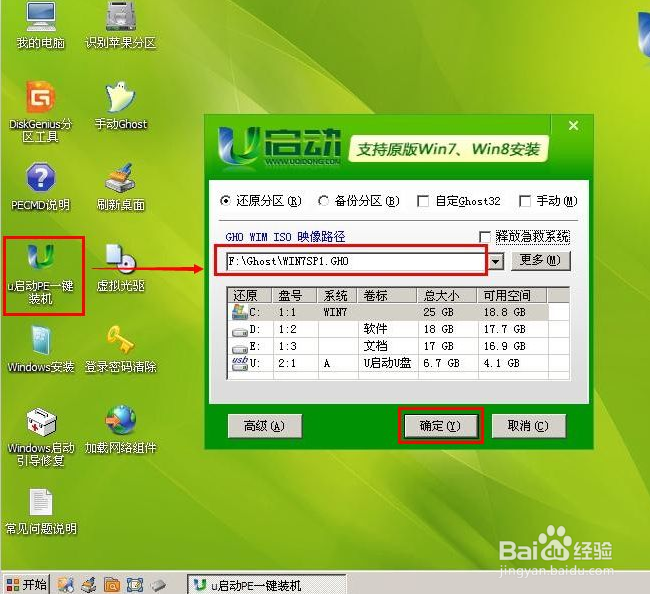
Task: Select the E: partition drive icon
Action: coord(240,349)
